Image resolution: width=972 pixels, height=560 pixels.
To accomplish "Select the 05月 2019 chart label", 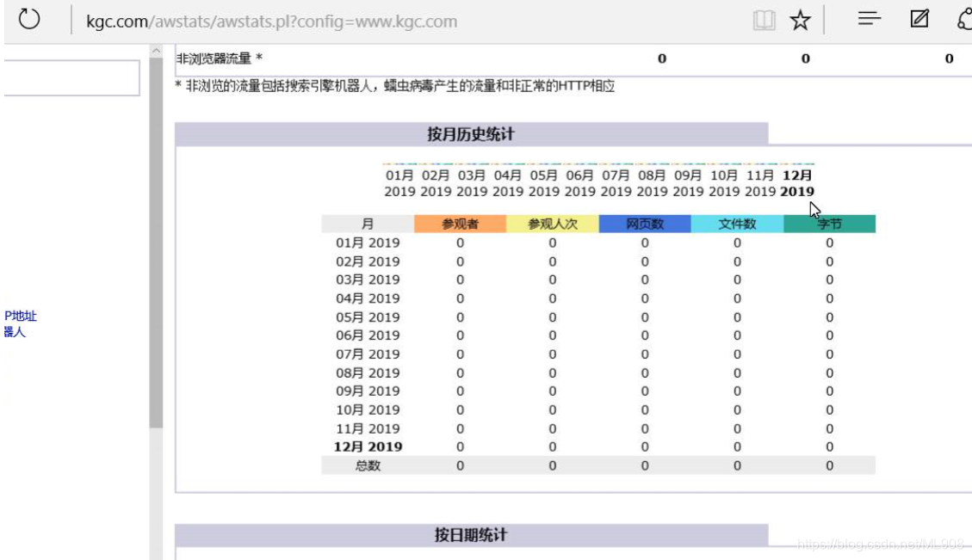I will [x=543, y=183].
